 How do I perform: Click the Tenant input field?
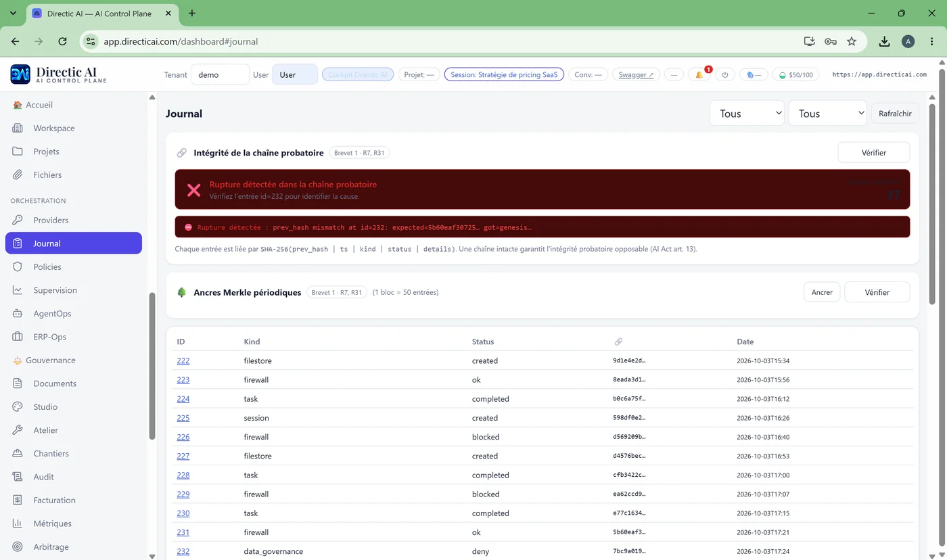[x=220, y=74]
